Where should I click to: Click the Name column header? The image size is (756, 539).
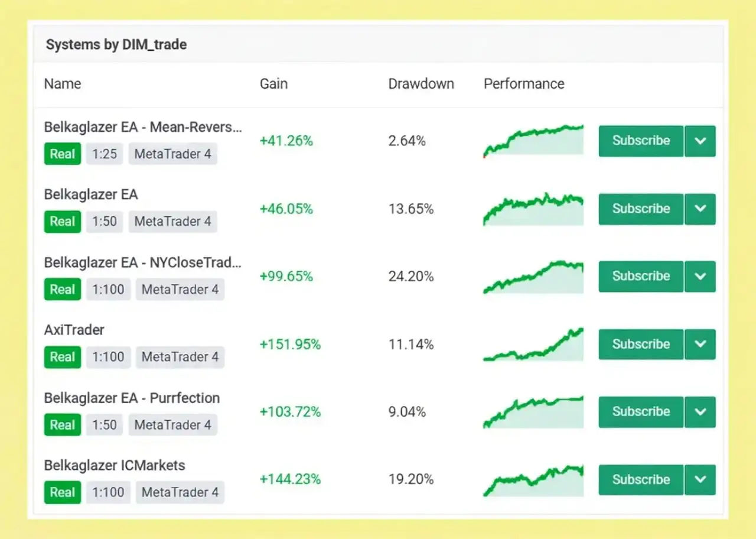point(63,84)
